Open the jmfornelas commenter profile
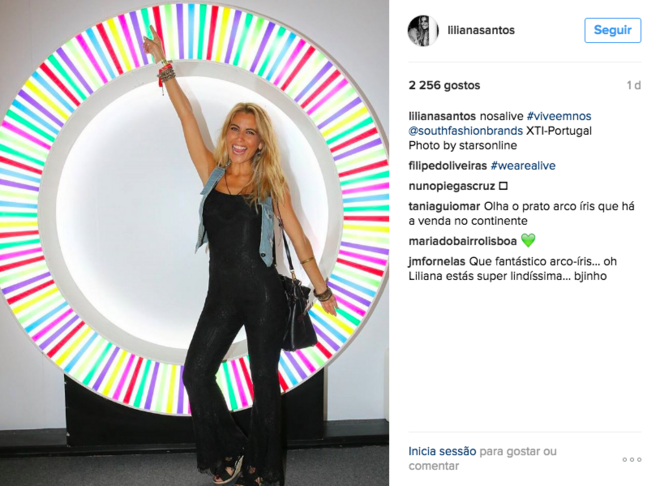The height and width of the screenshot is (486, 660). 436,261
